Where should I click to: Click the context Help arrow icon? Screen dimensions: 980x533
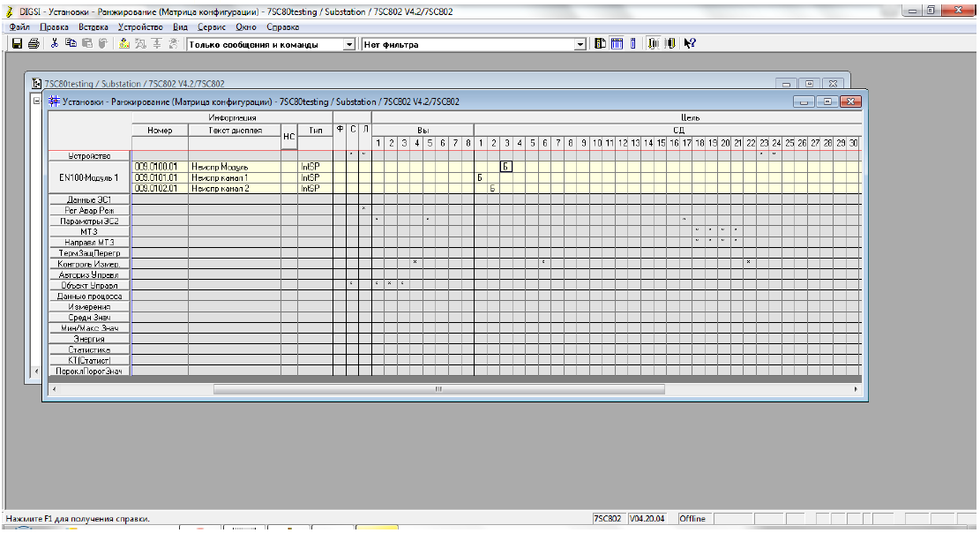coord(691,43)
